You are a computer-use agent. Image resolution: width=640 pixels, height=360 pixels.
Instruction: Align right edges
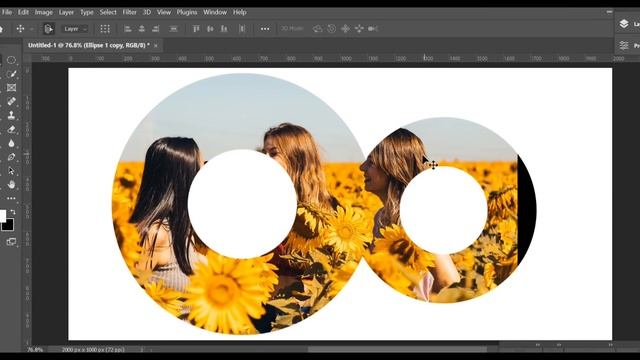point(156,29)
